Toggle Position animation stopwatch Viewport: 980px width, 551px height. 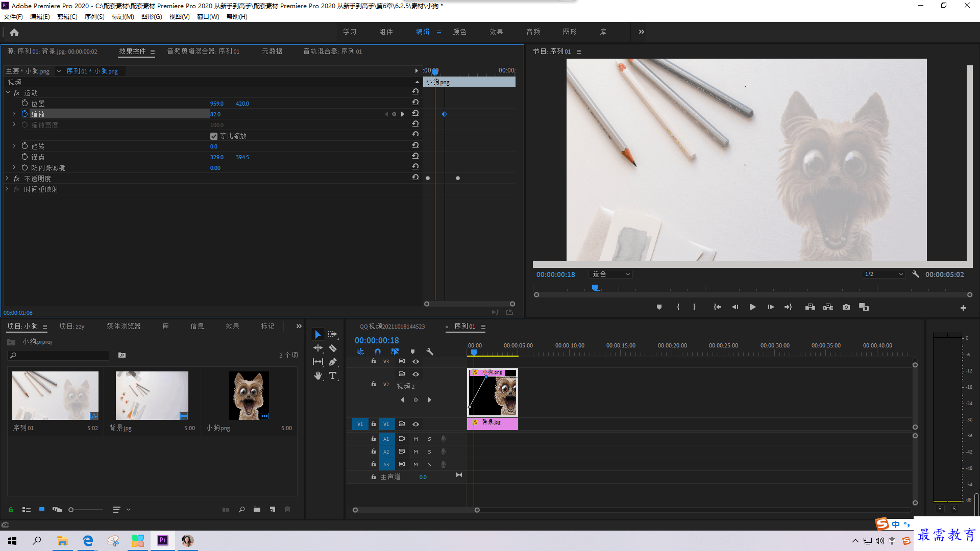[24, 103]
